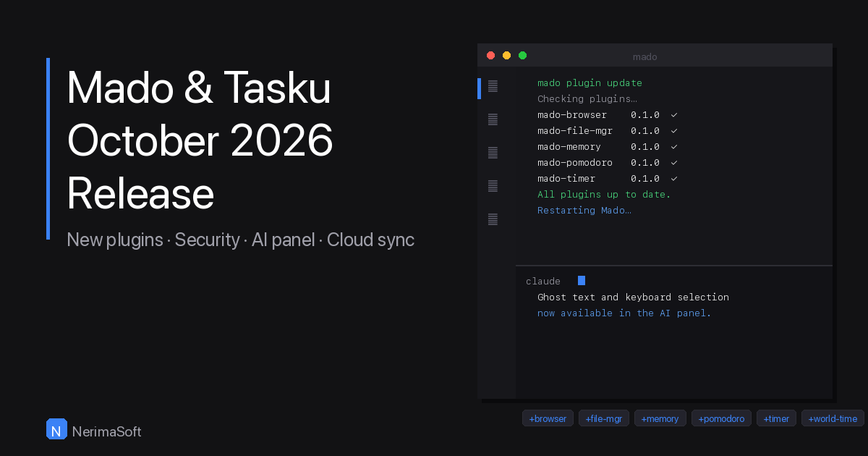Click the check mark beside mado-pomodoro
Viewport: 868px width, 456px height.
click(673, 163)
